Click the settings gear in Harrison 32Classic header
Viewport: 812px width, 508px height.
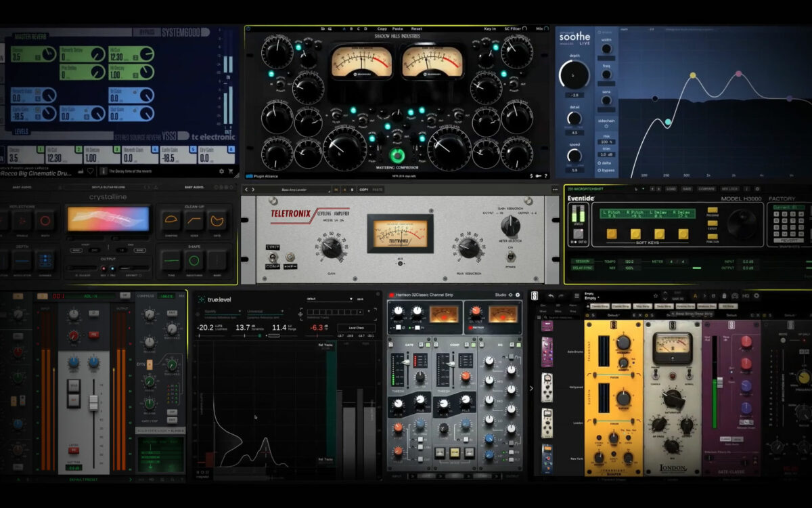coord(518,295)
